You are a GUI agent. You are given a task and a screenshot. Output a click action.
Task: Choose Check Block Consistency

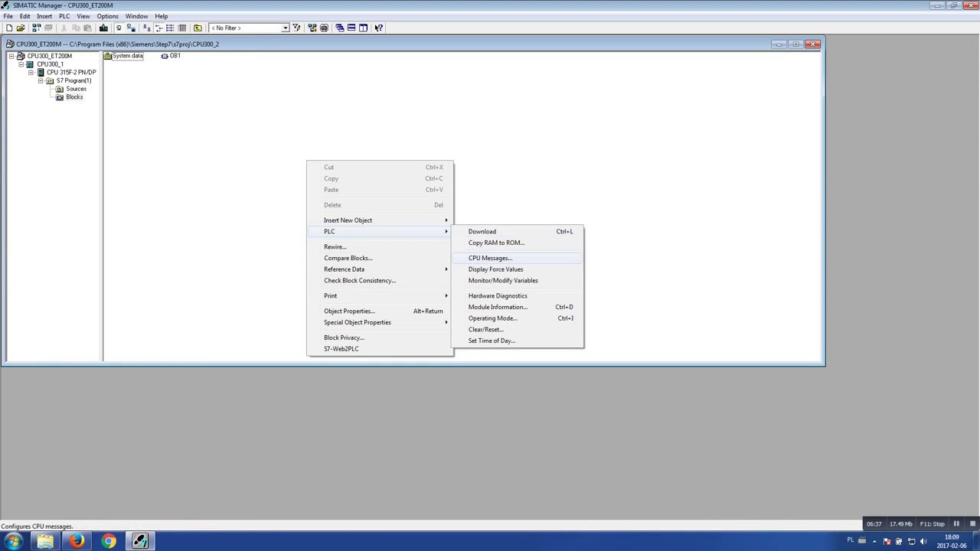[380, 280]
